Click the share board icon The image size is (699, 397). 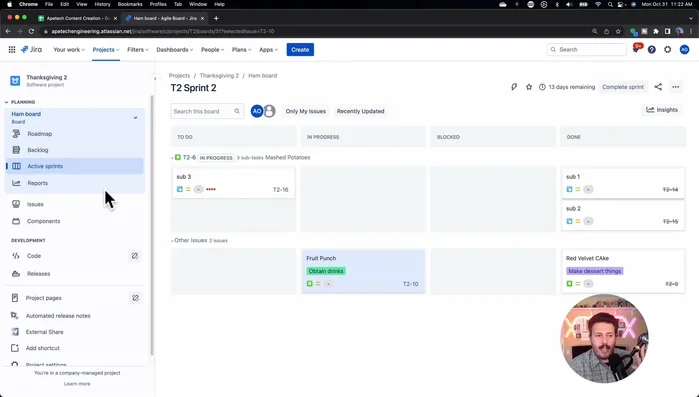click(658, 87)
